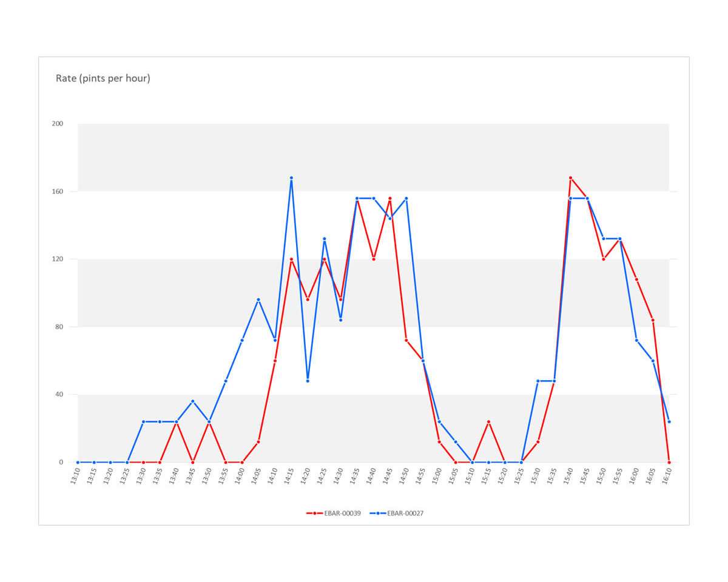This screenshot has height=582, width=728.
Task: Click the 80 label on the vertical axis
Action: click(x=59, y=327)
